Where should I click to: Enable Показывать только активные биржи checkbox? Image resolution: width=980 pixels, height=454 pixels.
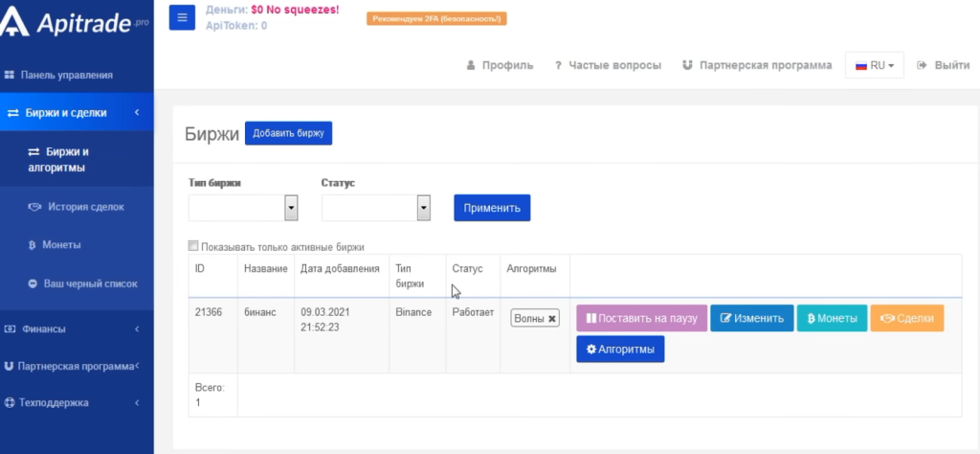click(x=194, y=246)
